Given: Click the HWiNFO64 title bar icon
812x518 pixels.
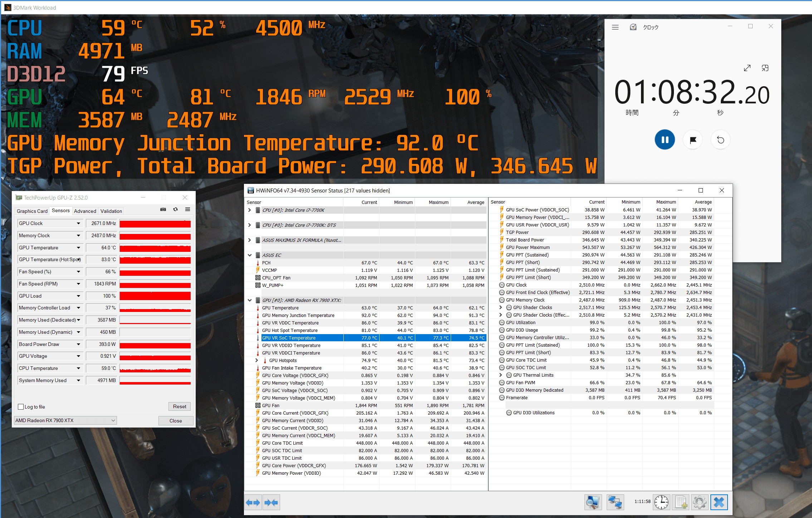Looking at the screenshot, I should tap(251, 190).
